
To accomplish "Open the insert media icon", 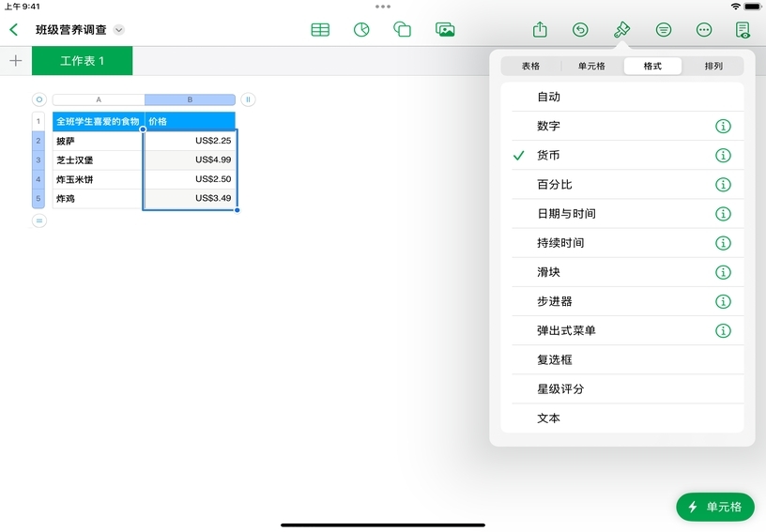I will [445, 30].
